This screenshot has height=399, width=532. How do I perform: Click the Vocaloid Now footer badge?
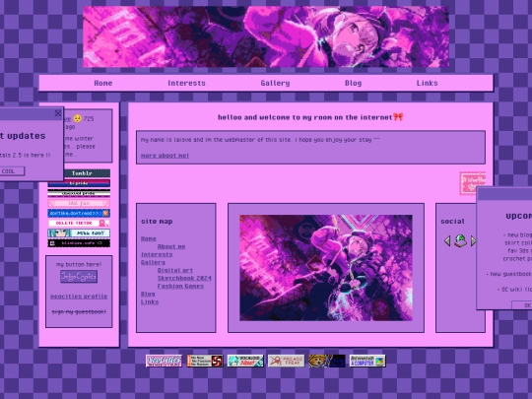point(245,361)
